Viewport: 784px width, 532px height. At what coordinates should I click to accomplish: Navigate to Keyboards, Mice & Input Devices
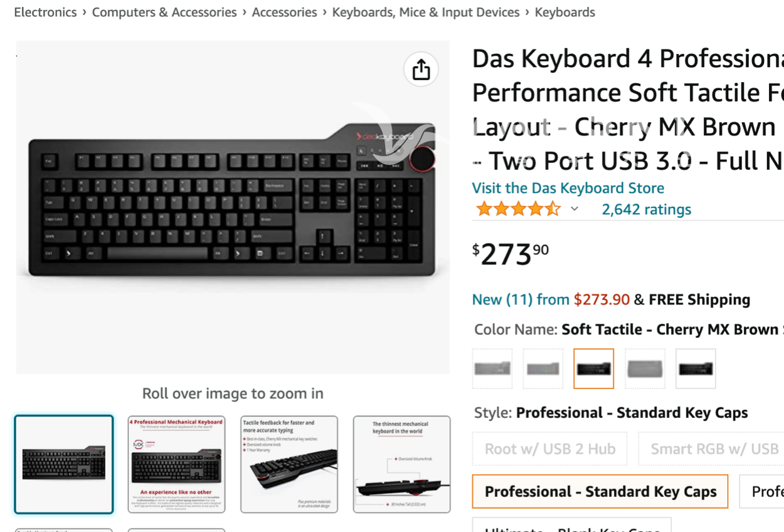(425, 12)
